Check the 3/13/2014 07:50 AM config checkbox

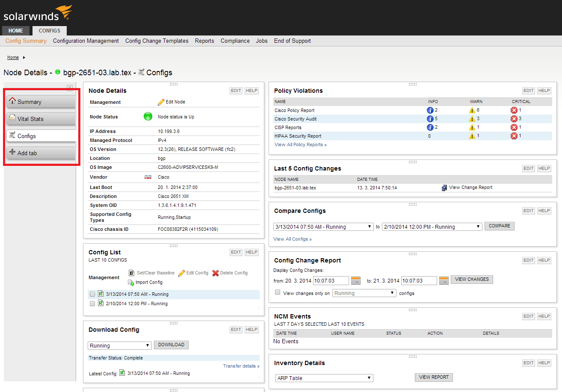click(92, 294)
